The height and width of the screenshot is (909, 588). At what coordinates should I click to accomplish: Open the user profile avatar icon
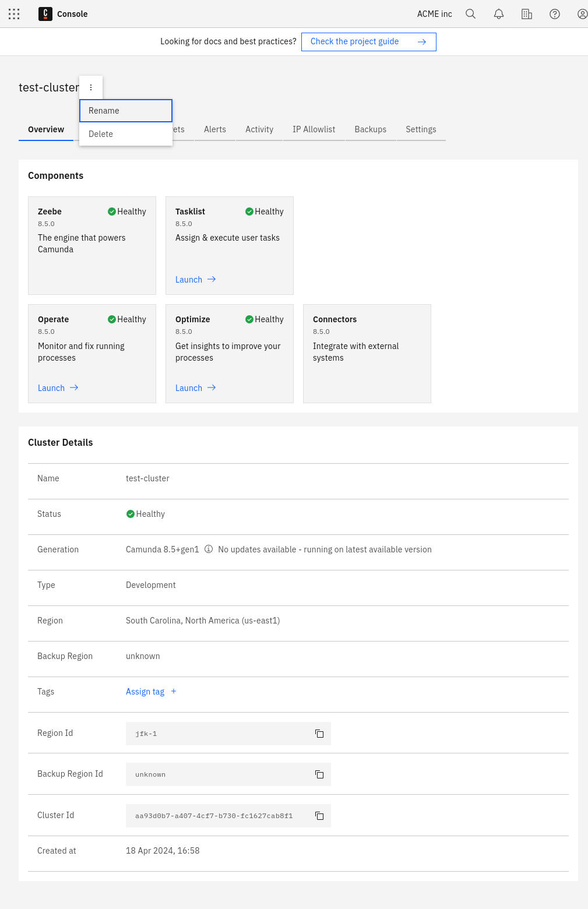point(582,14)
